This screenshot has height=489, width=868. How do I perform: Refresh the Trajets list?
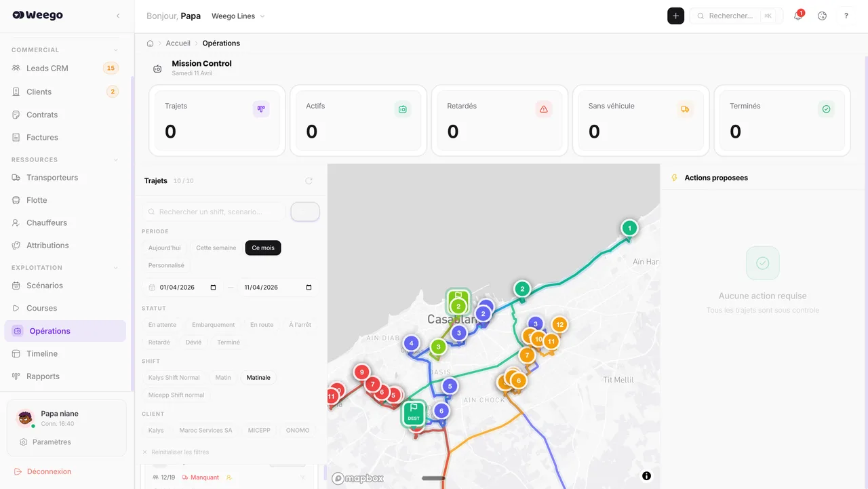pos(309,180)
